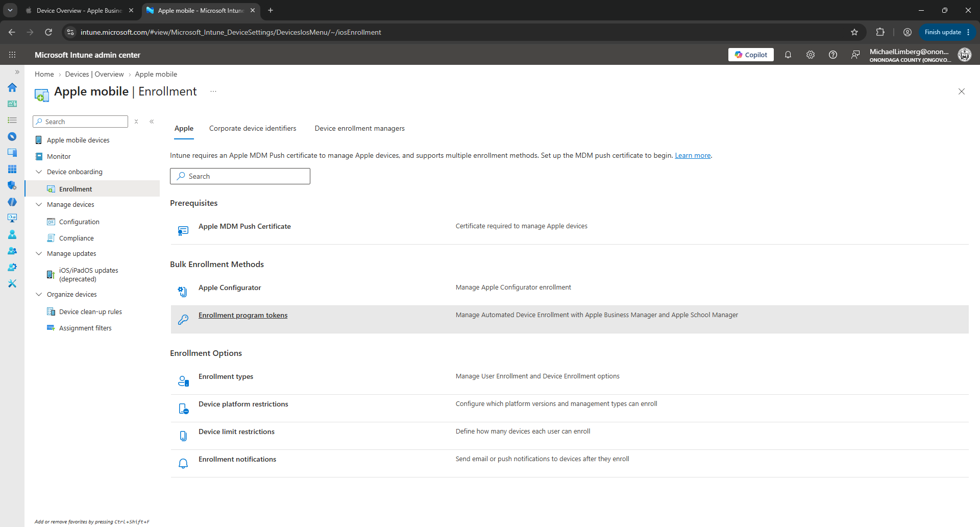Open Device platform restrictions
This screenshot has width=980, height=527.
[x=243, y=404]
